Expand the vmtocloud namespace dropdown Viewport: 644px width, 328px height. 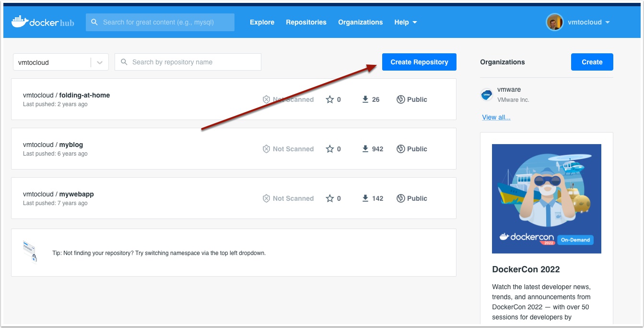[x=100, y=62]
